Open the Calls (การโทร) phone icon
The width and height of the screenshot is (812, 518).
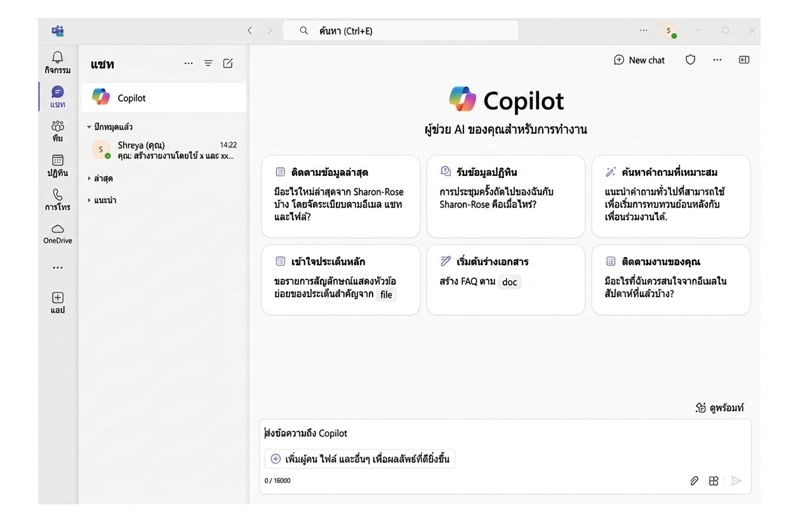(x=58, y=194)
